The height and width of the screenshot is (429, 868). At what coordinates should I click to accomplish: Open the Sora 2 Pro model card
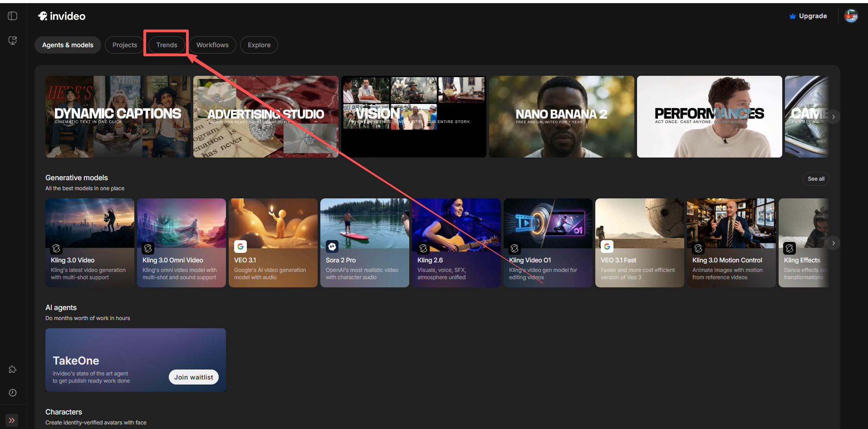(364, 243)
